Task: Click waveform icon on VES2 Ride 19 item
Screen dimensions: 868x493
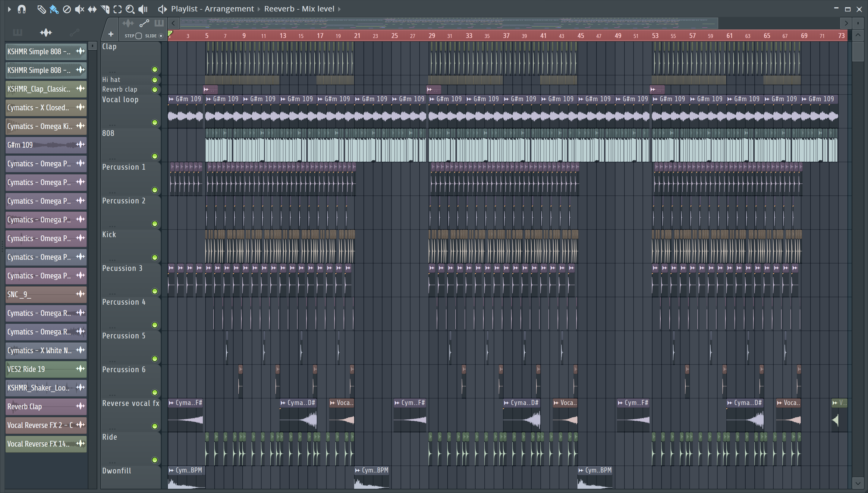Action: (x=80, y=369)
